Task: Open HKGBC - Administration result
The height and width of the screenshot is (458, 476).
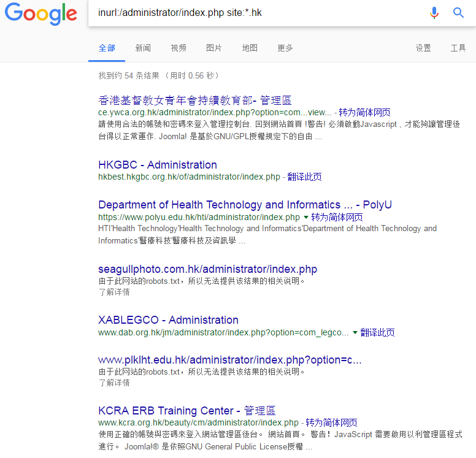Action: 158,165
